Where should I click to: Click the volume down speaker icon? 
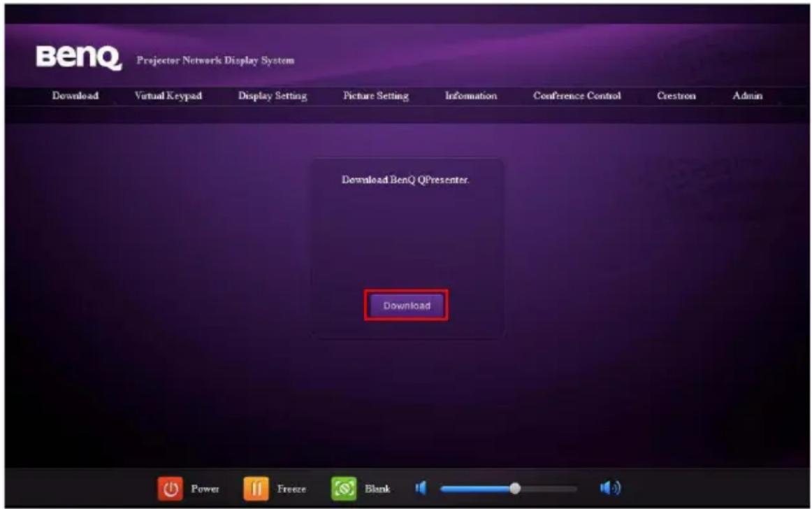pos(421,488)
